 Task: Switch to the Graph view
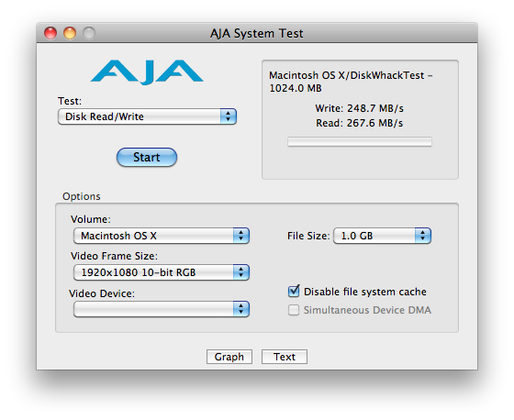tap(229, 357)
